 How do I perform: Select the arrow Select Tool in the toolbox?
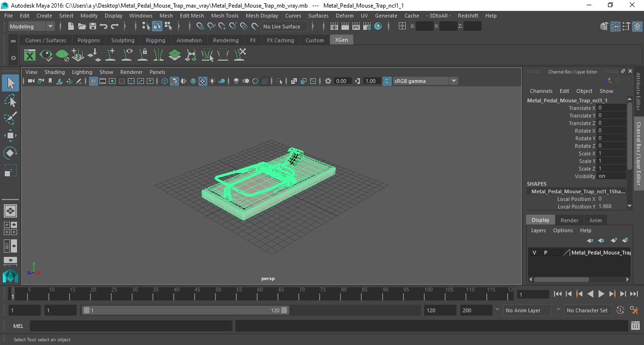pyautogui.click(x=10, y=83)
